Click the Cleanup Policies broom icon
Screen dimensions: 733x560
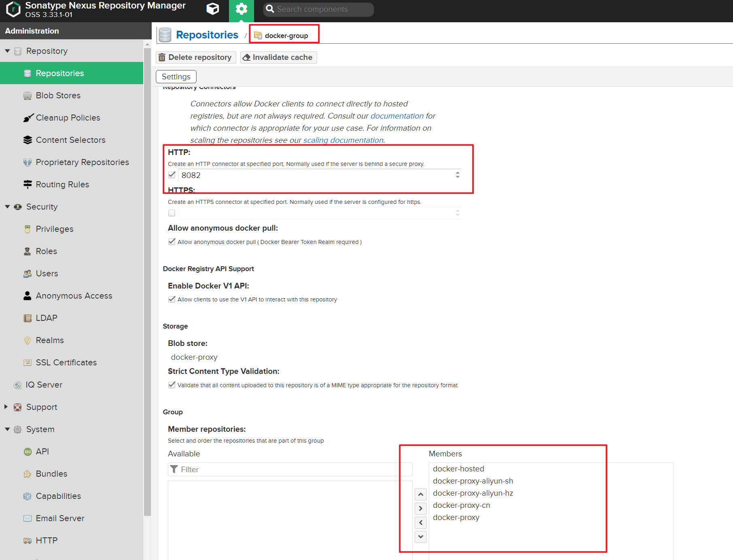tap(28, 118)
